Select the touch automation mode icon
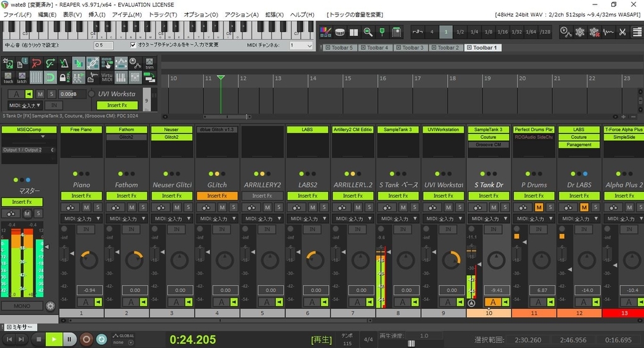Screen dimensions: 644x348 (x=8, y=77)
